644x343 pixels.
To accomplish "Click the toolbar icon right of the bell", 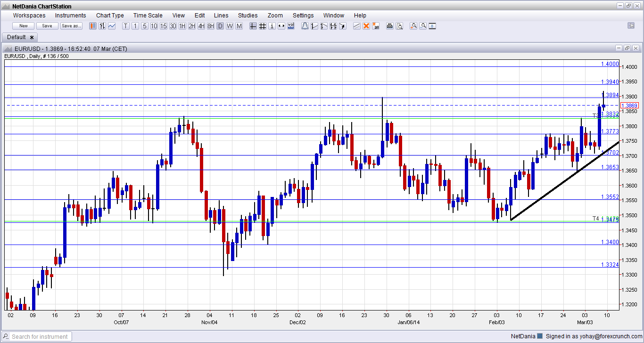I will [314, 26].
